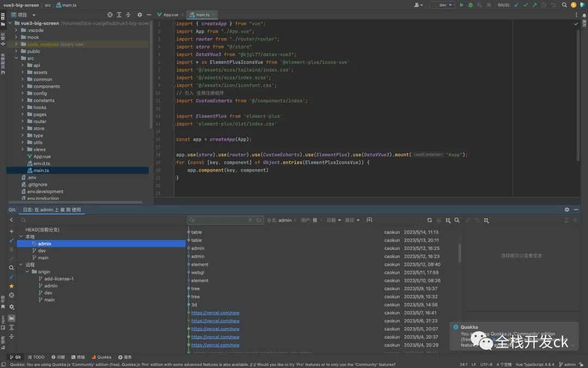588x368 pixels.
Task: Remove the admin branch filter
Action: (296, 220)
